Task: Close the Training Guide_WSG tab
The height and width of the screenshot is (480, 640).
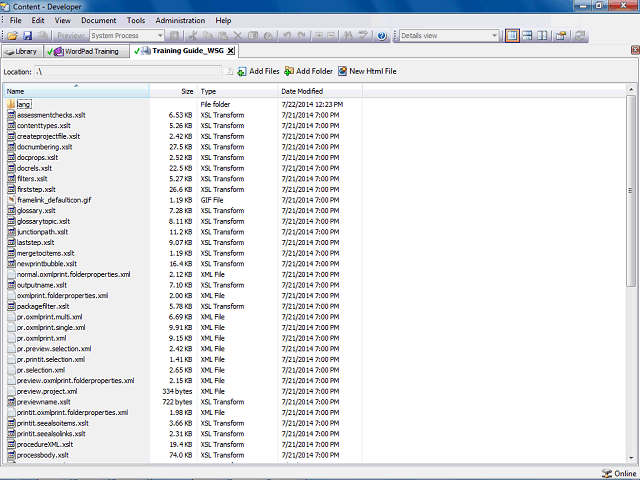Action: coord(231,51)
